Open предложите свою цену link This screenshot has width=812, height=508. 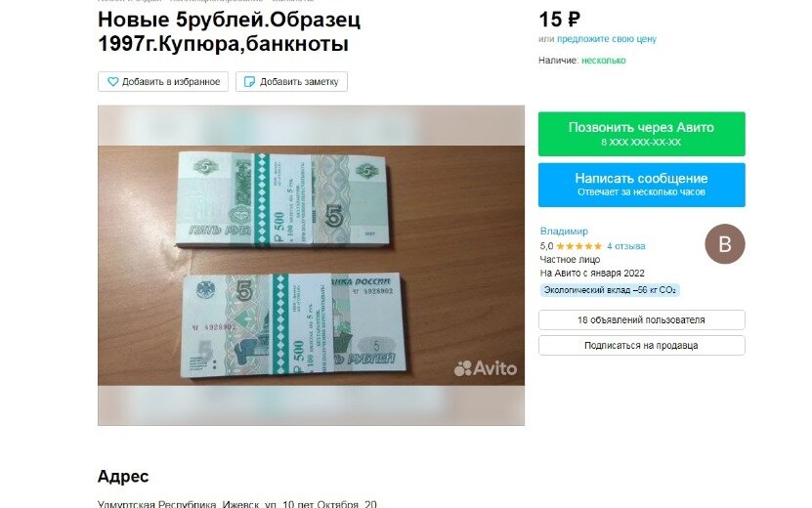(x=607, y=39)
